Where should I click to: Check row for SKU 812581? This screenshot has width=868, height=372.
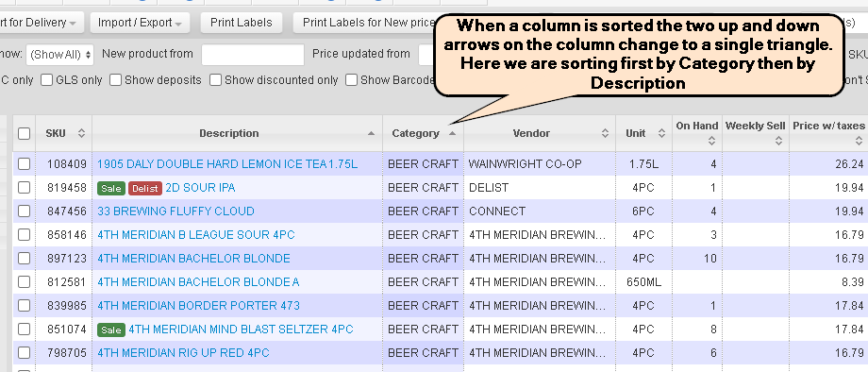[24, 281]
